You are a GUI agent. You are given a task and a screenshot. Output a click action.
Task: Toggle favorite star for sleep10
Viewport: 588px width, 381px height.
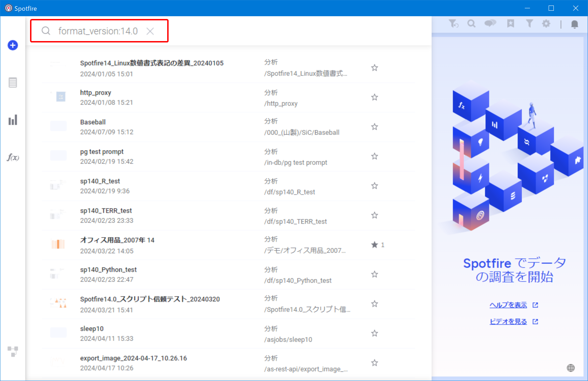(x=374, y=333)
